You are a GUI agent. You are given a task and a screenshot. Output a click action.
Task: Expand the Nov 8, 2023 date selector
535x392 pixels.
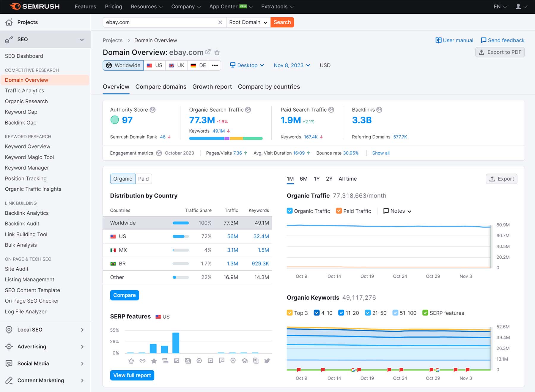(292, 65)
